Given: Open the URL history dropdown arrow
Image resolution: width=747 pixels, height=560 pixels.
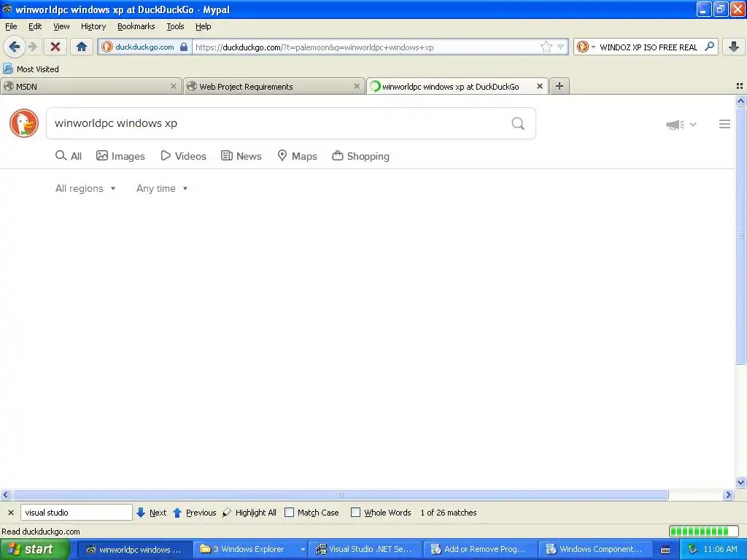Looking at the screenshot, I should pos(561,47).
